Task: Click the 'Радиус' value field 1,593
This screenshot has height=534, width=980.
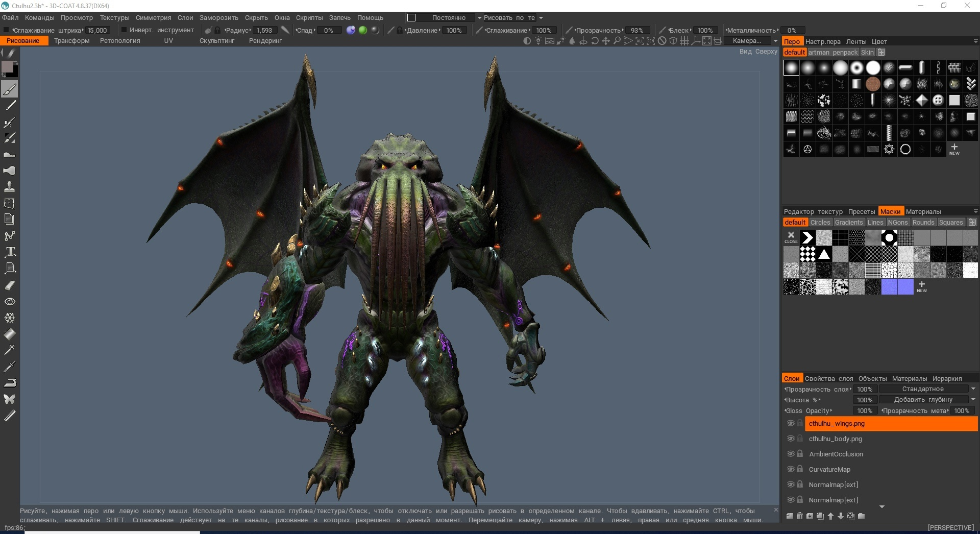Action: (x=264, y=30)
